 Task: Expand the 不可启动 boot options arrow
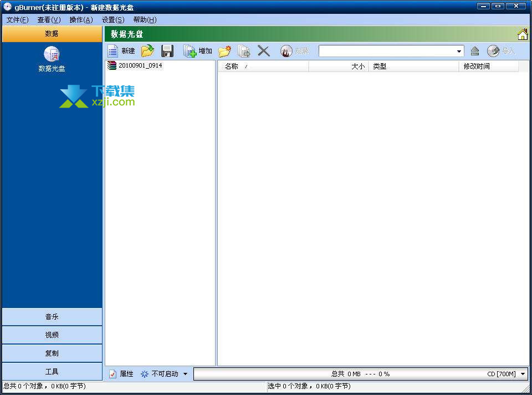185,374
